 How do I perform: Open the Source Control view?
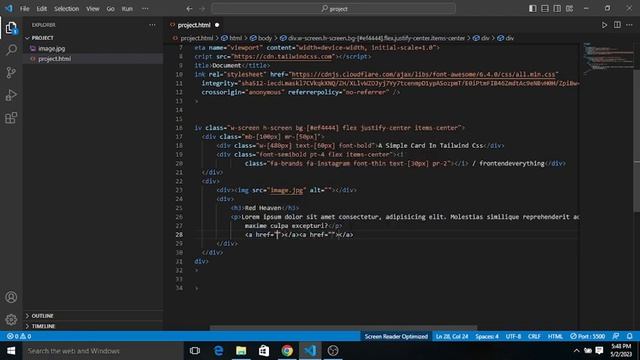coord(11,73)
